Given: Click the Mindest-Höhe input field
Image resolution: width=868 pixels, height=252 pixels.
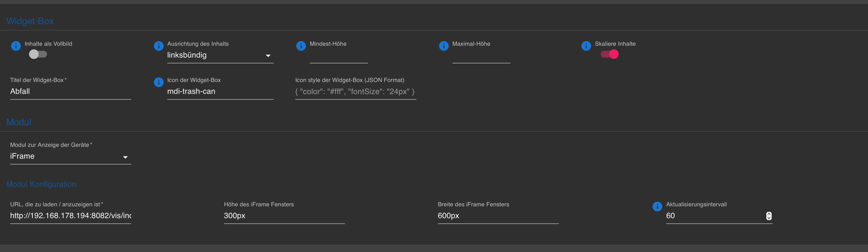Looking at the screenshot, I should [x=339, y=56].
